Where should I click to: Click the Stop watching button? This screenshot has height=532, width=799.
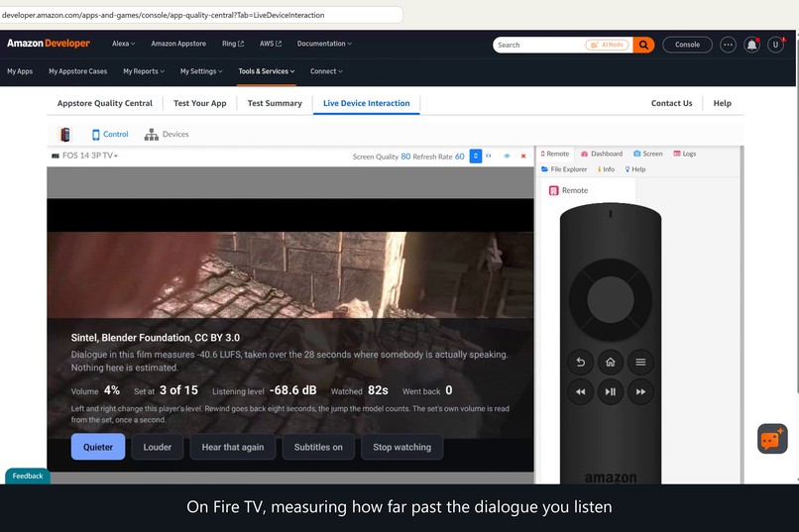(x=402, y=447)
